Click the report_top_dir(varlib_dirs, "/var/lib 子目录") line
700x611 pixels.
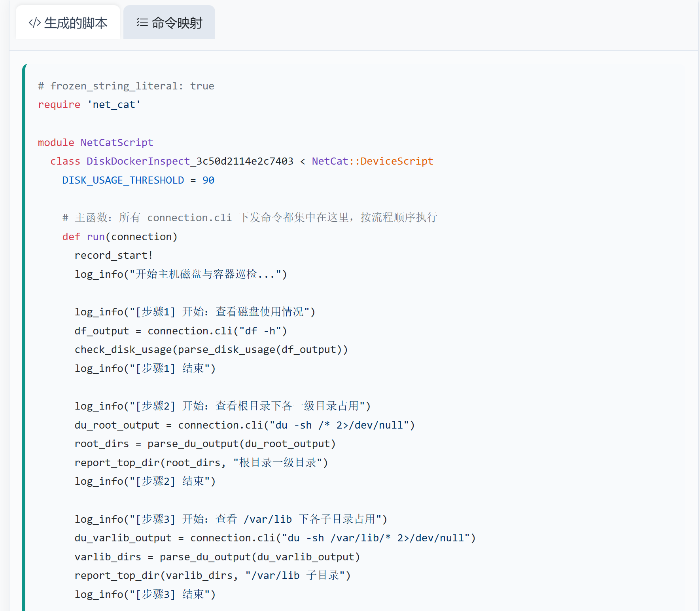(213, 575)
